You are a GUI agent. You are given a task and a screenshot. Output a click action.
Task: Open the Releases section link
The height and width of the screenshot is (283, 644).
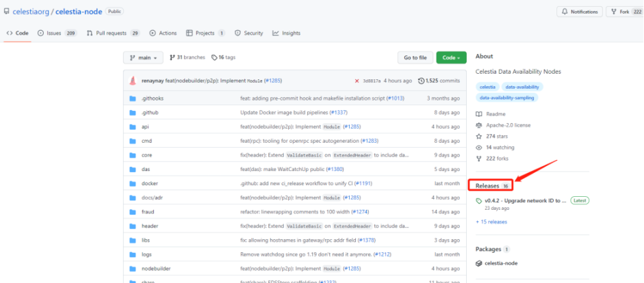487,186
